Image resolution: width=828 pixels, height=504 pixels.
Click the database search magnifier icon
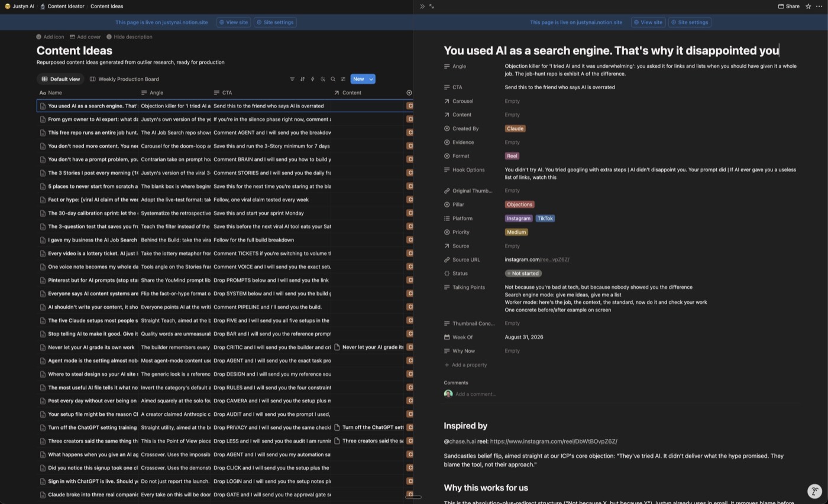(x=333, y=79)
